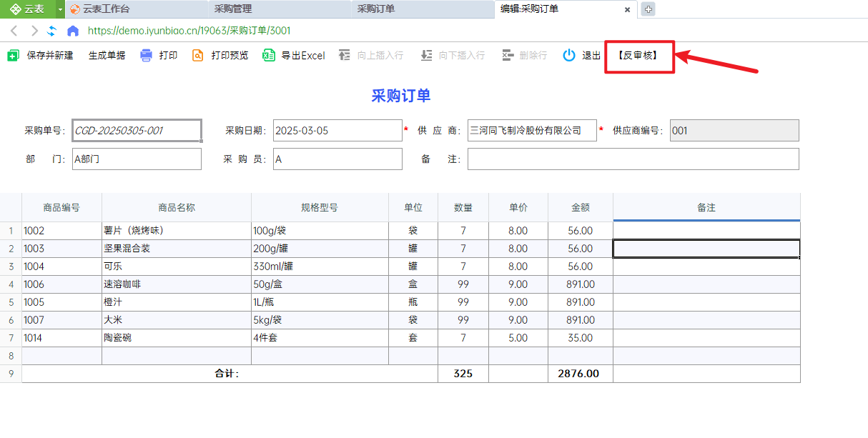Image resolution: width=868 pixels, height=438 pixels.
Task: Click the 备注 column header in table
Action: point(706,207)
